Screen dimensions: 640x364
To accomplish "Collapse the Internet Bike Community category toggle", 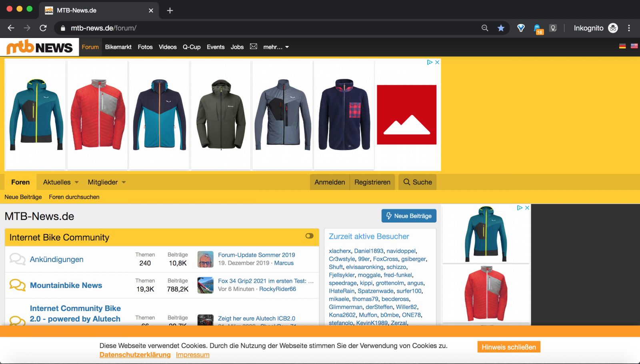I will point(309,236).
